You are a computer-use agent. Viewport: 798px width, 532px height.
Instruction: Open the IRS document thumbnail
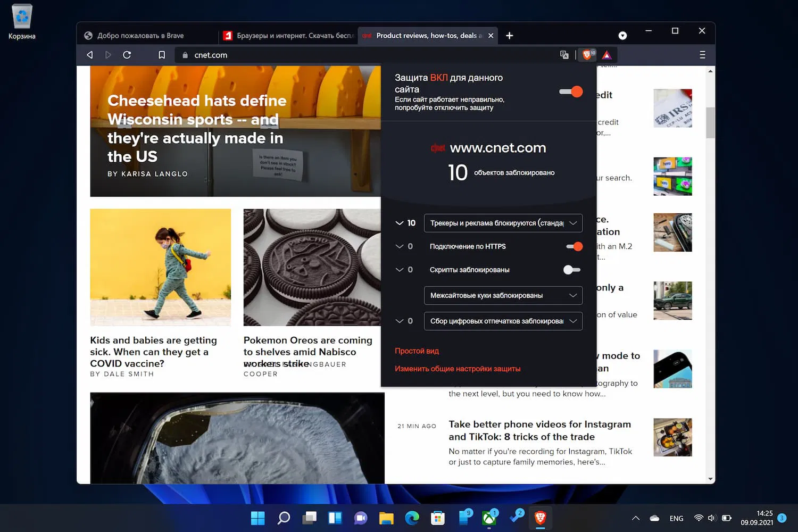tap(672, 108)
